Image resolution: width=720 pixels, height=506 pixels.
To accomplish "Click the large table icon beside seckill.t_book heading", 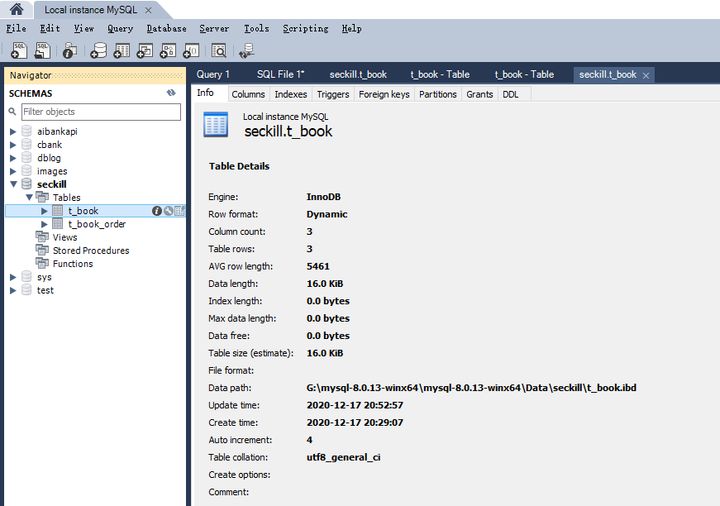I will (215, 124).
